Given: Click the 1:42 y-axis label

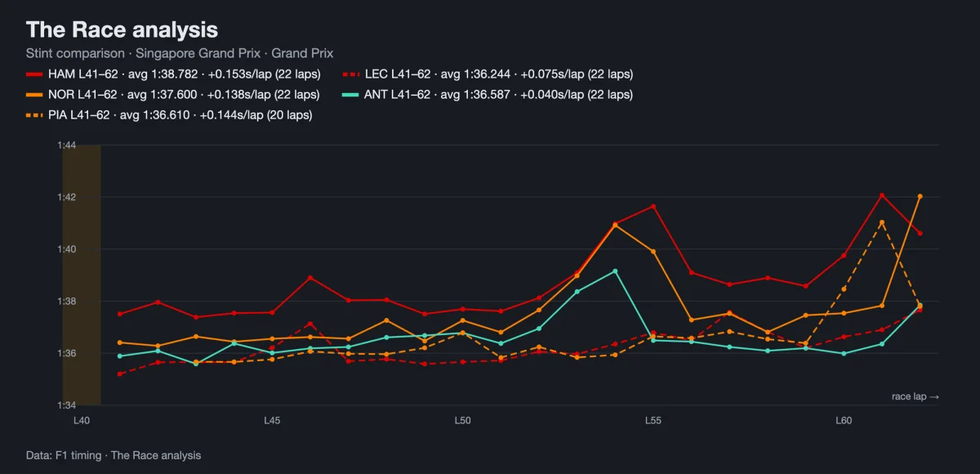Looking at the screenshot, I should (x=67, y=197).
